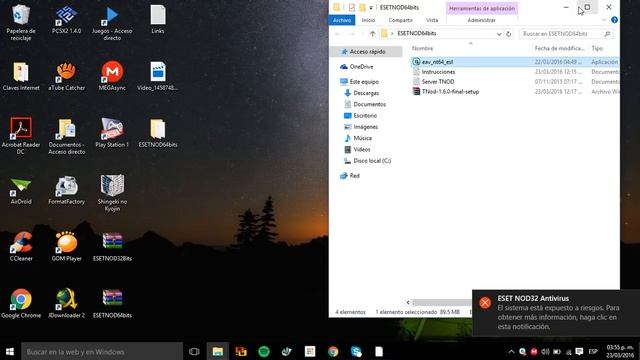
Task: Open Imágenes in navigation pane
Action: pyautogui.click(x=362, y=127)
